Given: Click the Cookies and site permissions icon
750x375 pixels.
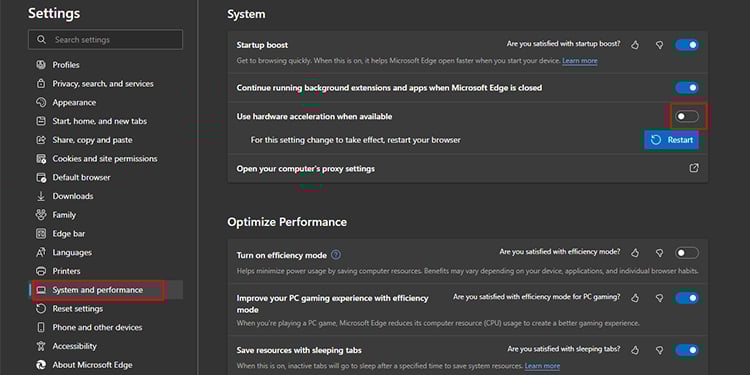Looking at the screenshot, I should coord(41,158).
